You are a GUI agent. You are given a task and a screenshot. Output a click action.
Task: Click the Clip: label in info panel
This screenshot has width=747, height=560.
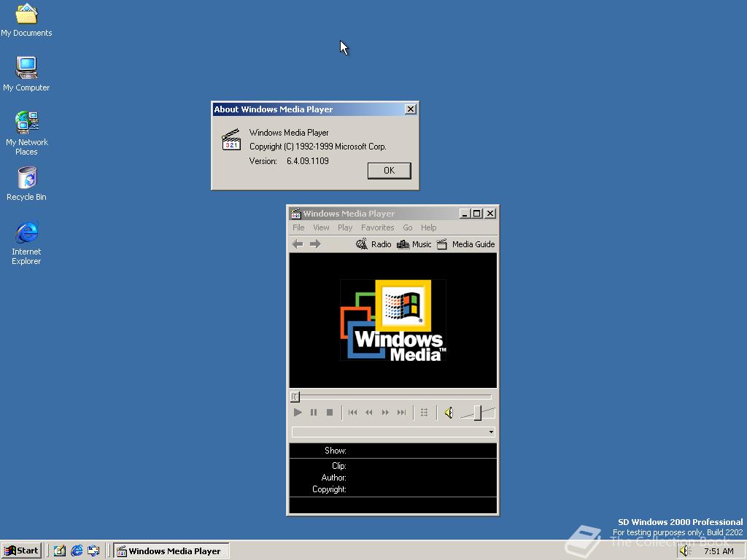338,466
